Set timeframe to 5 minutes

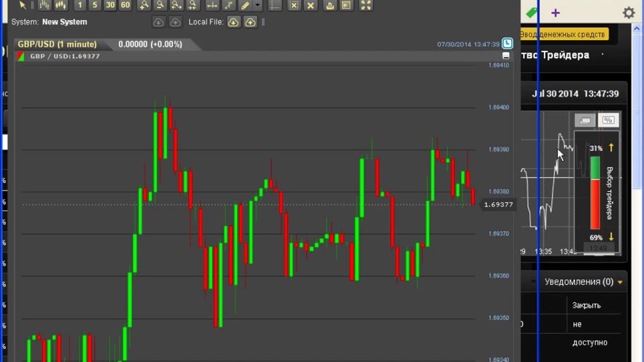(x=95, y=5)
